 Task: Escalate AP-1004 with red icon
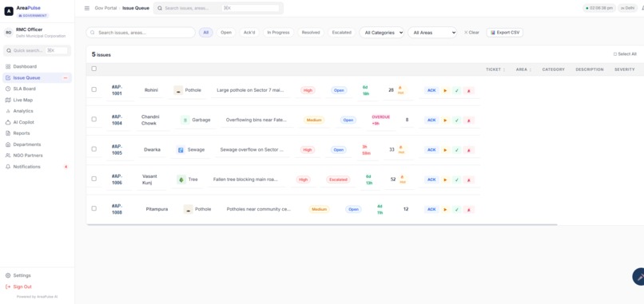coord(469,120)
